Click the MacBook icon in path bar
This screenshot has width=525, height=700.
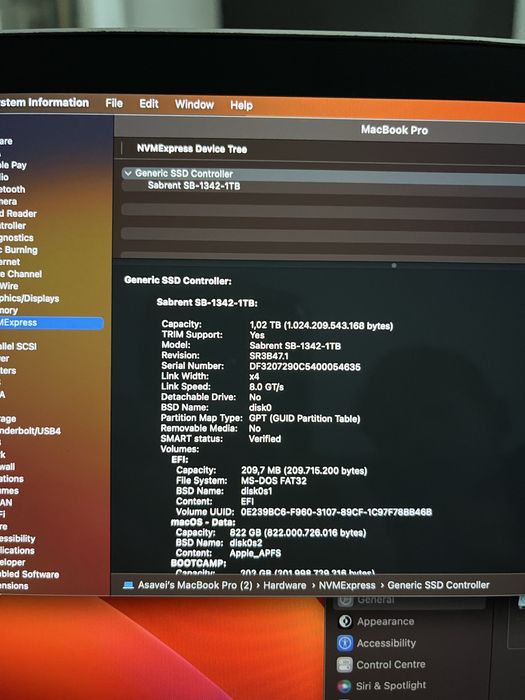click(128, 585)
